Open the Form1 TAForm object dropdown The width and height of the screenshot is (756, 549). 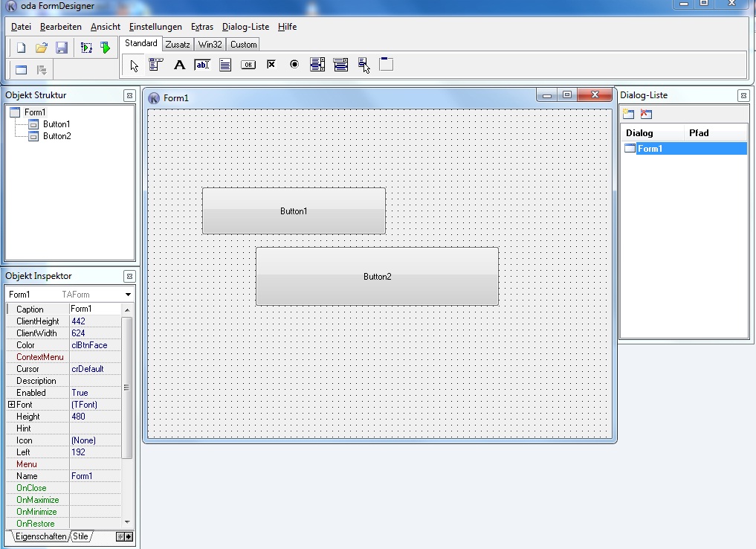128,295
